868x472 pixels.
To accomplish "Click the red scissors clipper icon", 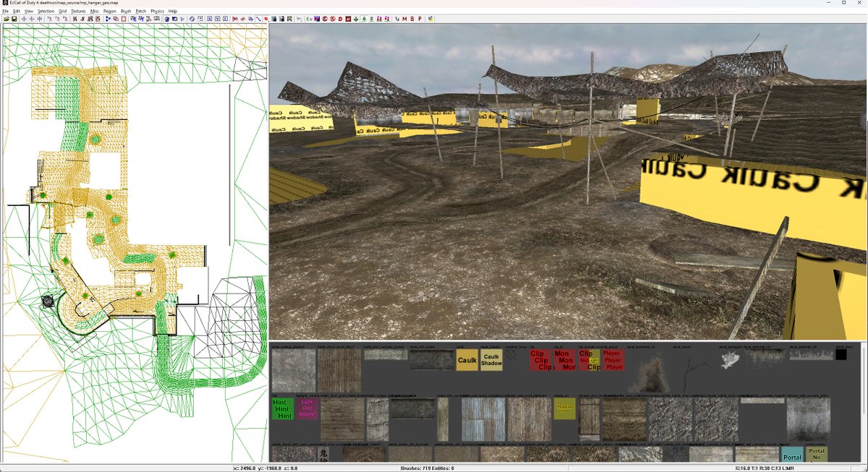I will point(234,19).
